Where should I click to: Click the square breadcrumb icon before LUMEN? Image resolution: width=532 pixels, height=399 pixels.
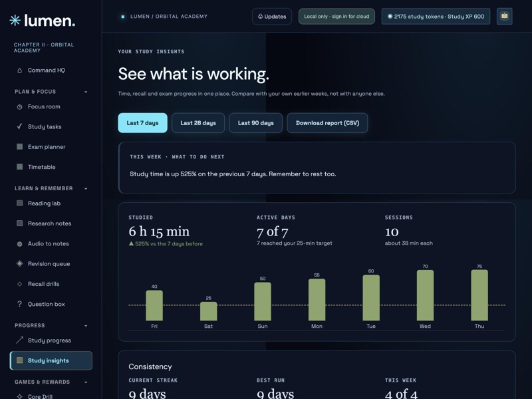pos(123,17)
